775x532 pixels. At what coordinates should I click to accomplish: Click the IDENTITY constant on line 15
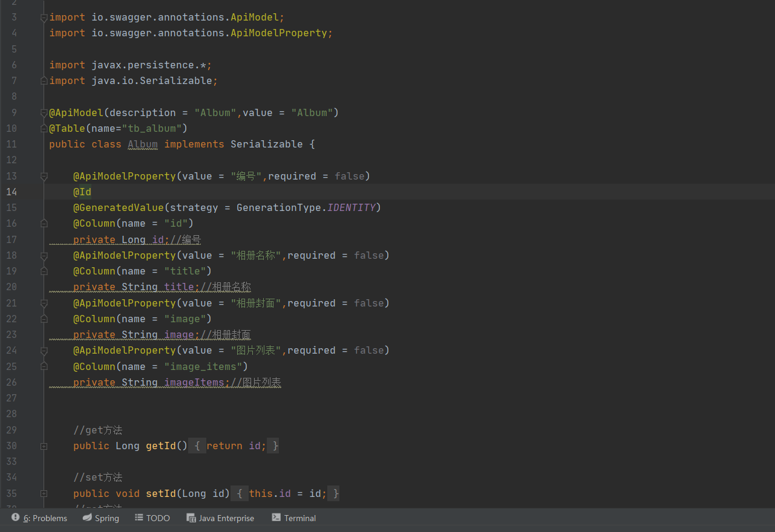[x=352, y=207]
